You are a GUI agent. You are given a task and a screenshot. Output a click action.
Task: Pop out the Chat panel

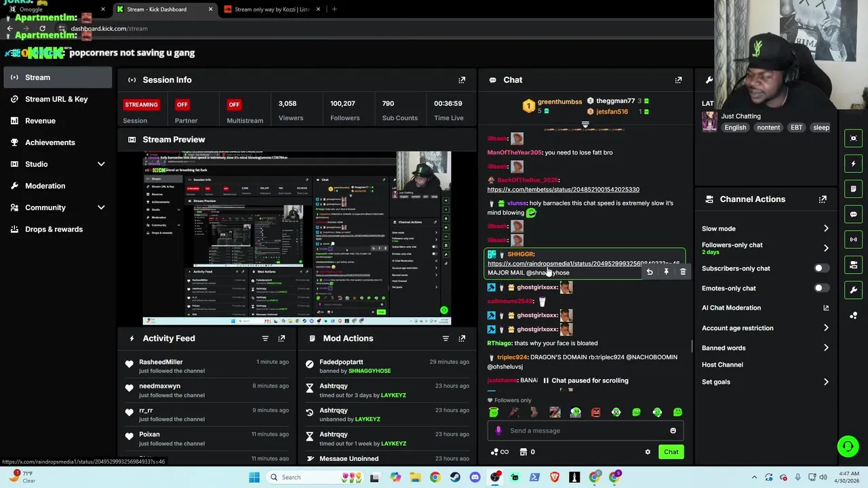678,80
